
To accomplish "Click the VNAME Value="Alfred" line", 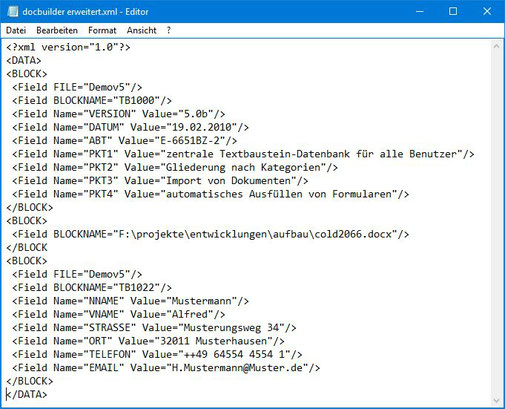I will [x=118, y=314].
